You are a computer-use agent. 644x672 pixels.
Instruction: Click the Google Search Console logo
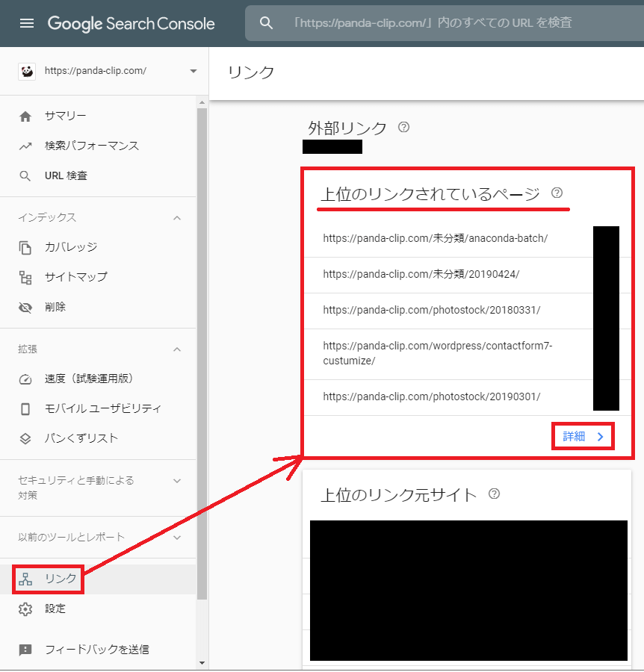click(131, 24)
